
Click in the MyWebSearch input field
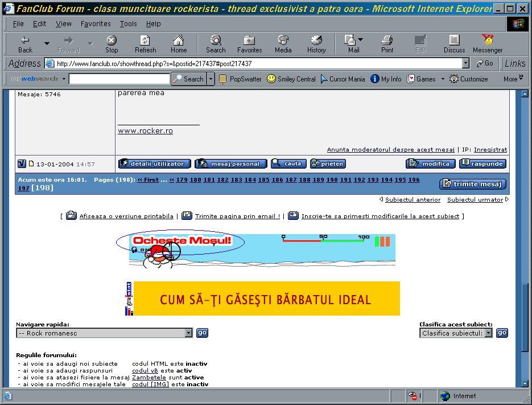[x=119, y=79]
